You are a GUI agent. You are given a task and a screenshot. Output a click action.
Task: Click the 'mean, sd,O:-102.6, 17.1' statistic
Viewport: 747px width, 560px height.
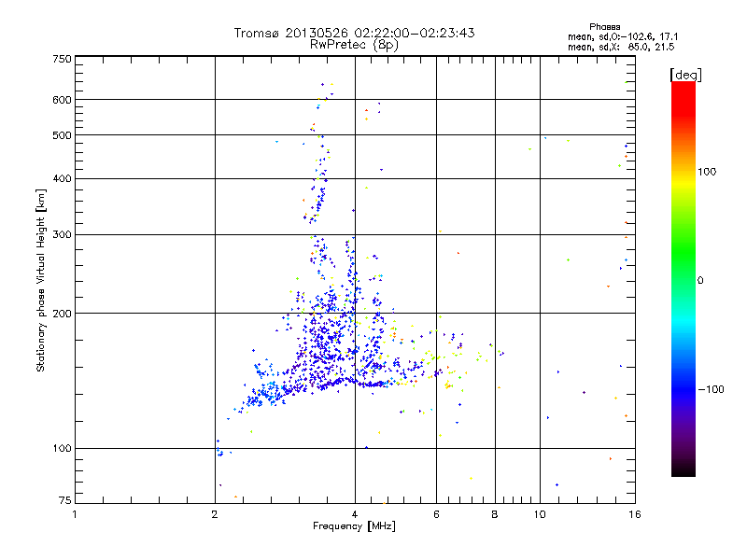coord(623,36)
